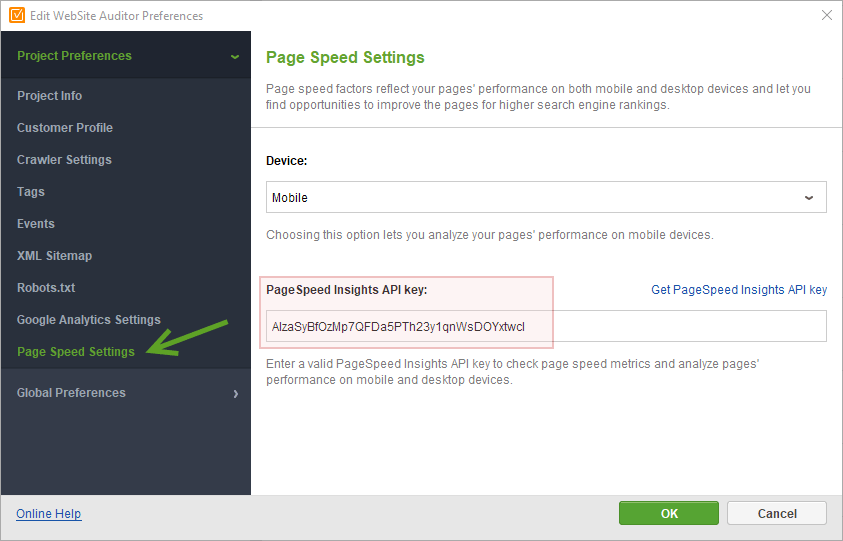This screenshot has width=843, height=541.
Task: Collapse the Project Preferences section
Action: [235, 56]
